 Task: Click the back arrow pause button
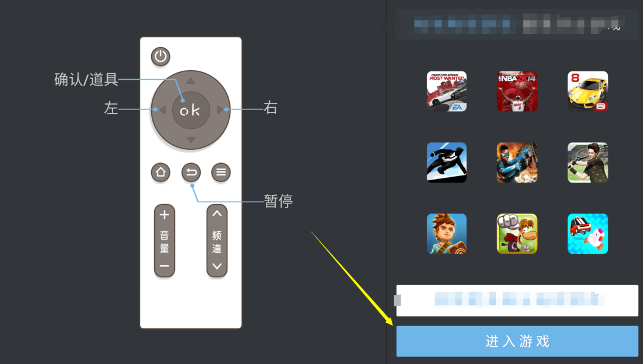191,172
